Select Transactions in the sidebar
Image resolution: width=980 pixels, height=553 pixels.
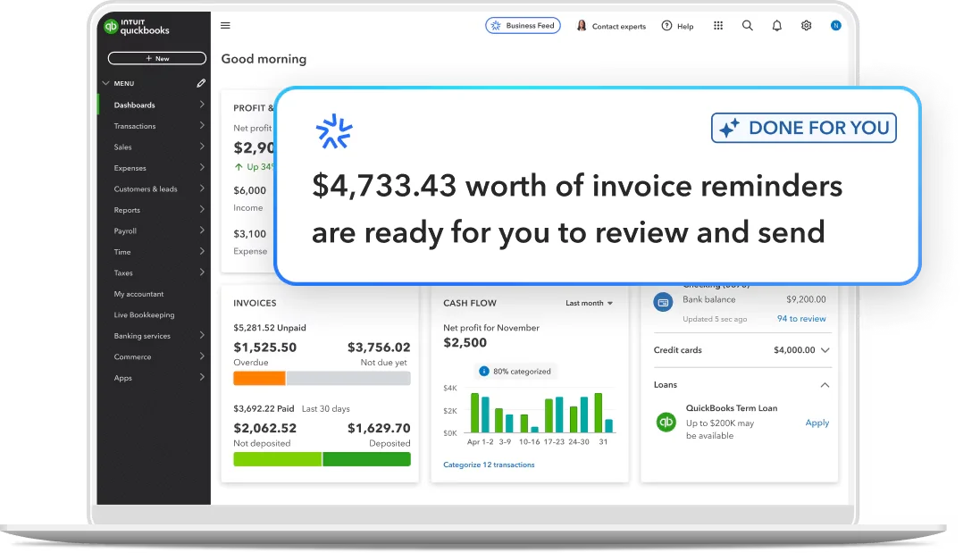click(136, 126)
